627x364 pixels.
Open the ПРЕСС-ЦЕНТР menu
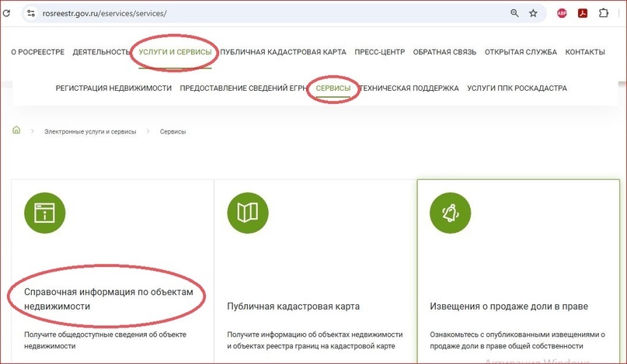pos(380,52)
